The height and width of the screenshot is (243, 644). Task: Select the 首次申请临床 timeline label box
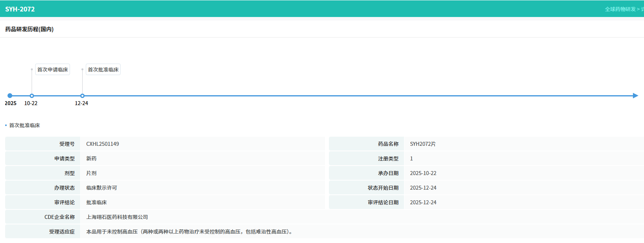click(53, 70)
